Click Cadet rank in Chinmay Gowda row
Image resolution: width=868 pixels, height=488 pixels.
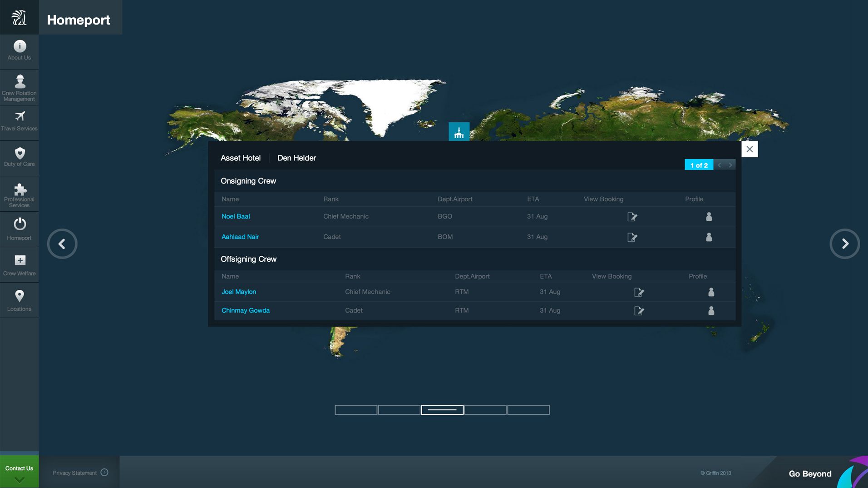(354, 310)
